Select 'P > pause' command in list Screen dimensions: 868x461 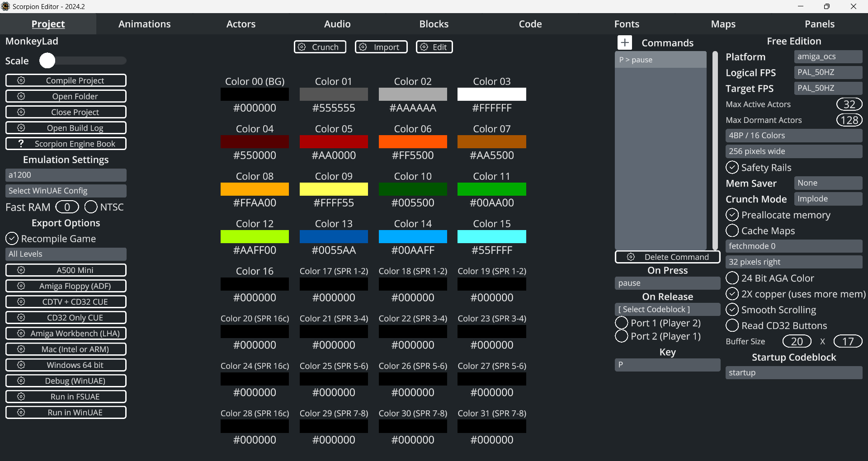click(660, 60)
